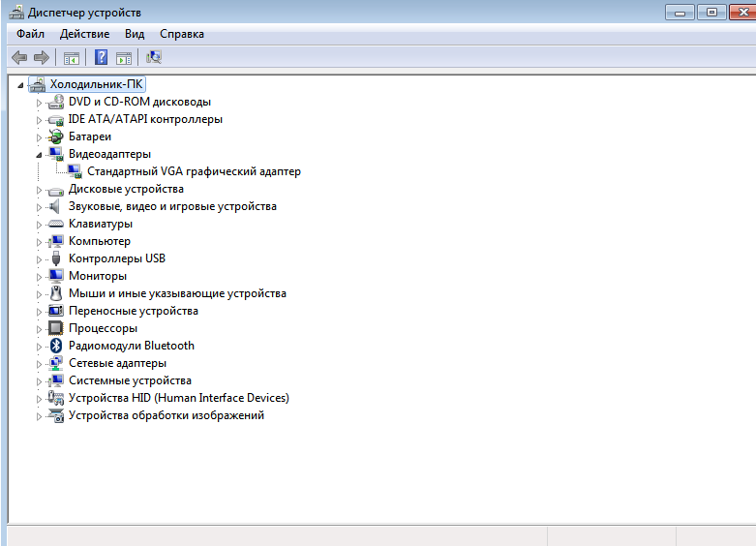This screenshot has width=756, height=546.
Task: Click the DVD и CD-ROM drive icon
Action: (56, 102)
